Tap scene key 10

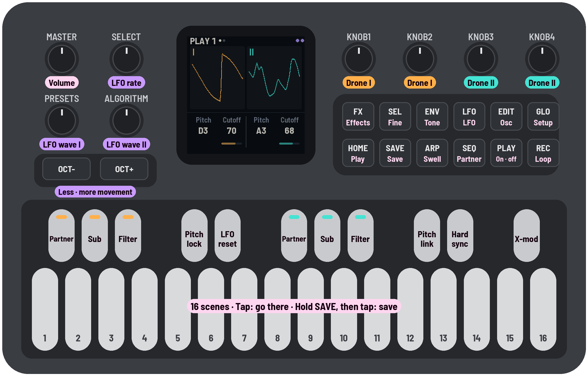click(x=344, y=309)
